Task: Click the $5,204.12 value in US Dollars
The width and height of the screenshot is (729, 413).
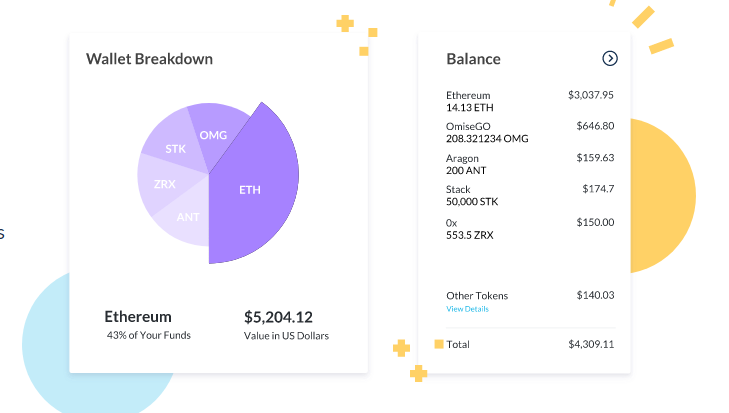Action: 278,317
